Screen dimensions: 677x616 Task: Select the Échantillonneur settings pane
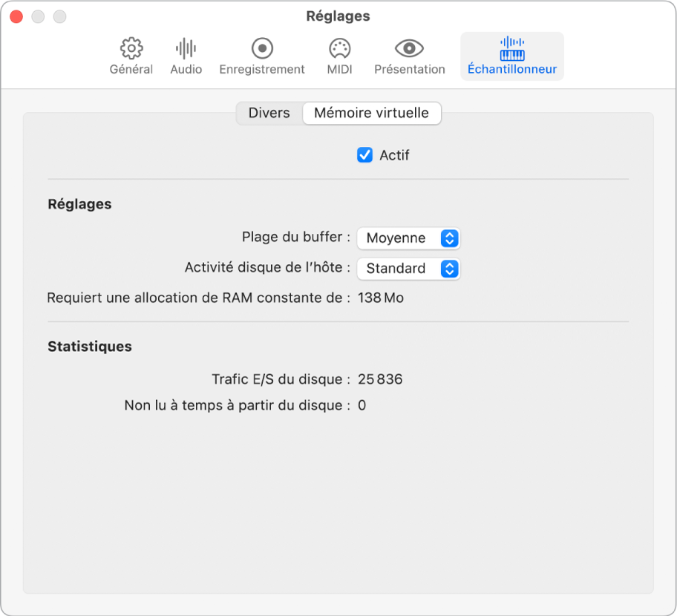[512, 56]
